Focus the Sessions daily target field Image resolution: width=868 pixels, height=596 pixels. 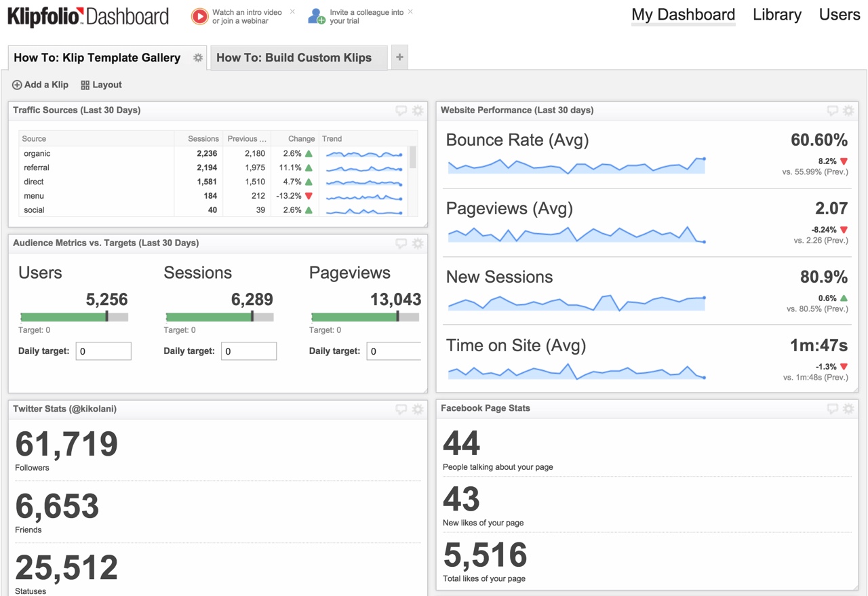(x=249, y=351)
